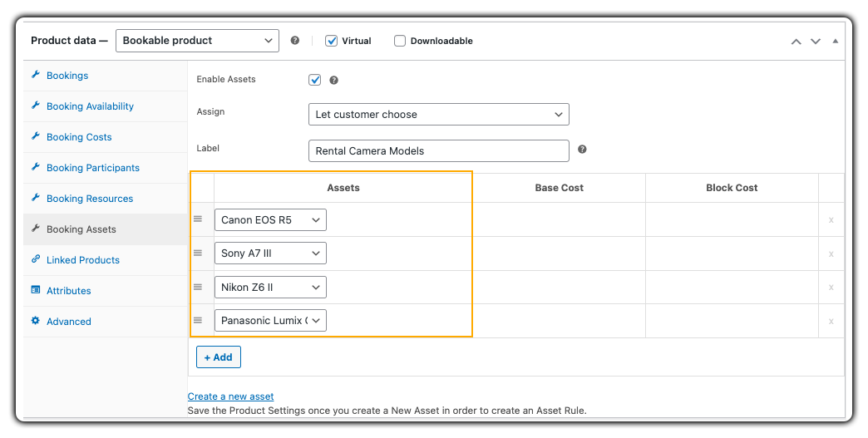Toggle the Downloadable checkbox

[400, 41]
